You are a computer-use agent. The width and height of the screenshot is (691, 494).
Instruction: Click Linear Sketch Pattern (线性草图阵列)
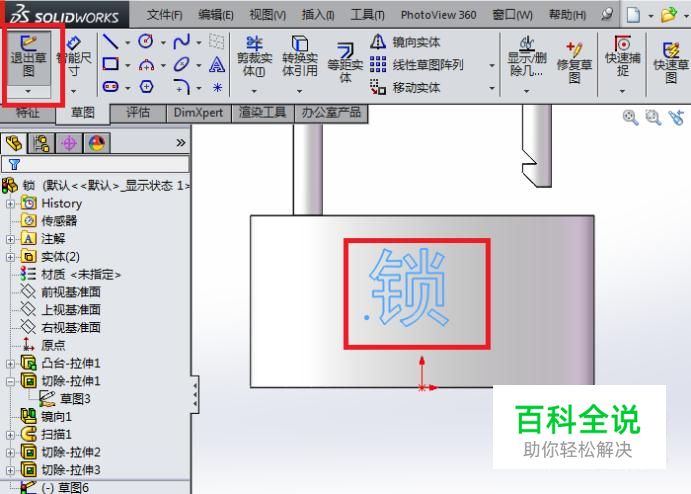(x=416, y=65)
